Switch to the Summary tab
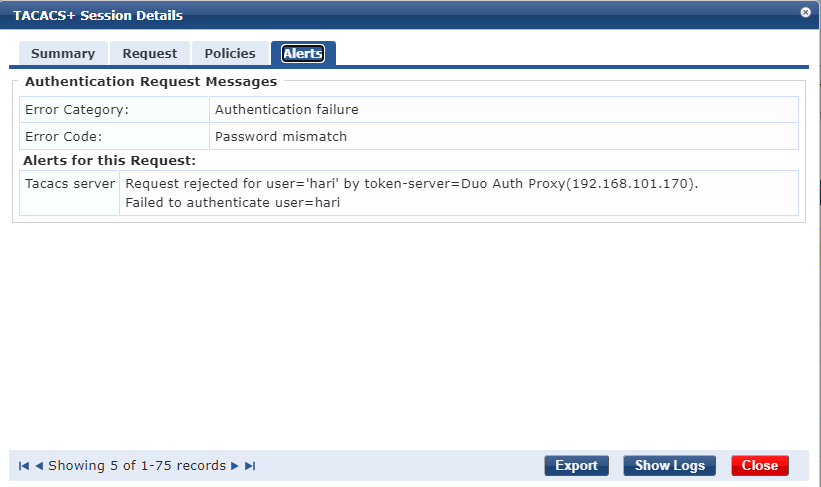The width and height of the screenshot is (821, 487). (x=62, y=54)
